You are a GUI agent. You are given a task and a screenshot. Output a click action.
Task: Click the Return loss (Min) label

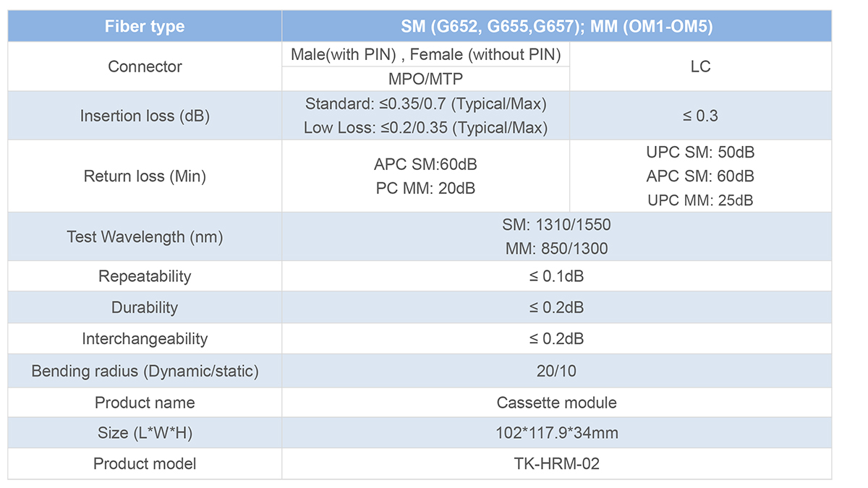click(x=145, y=176)
